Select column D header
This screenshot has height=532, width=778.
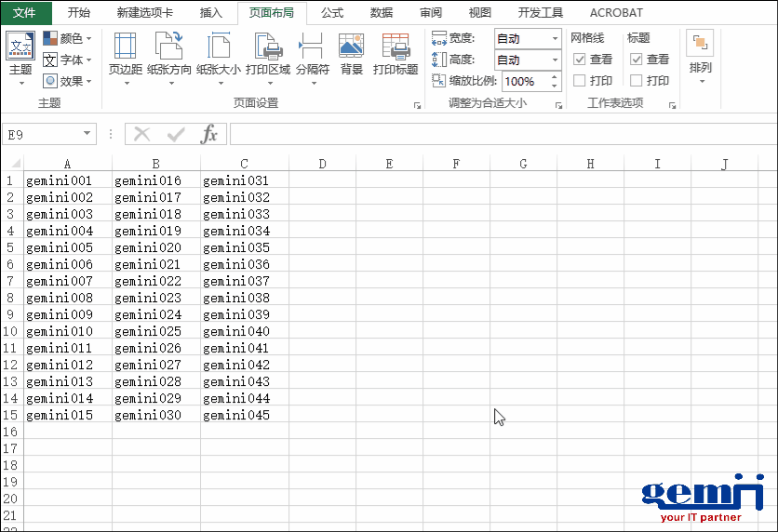coord(323,164)
